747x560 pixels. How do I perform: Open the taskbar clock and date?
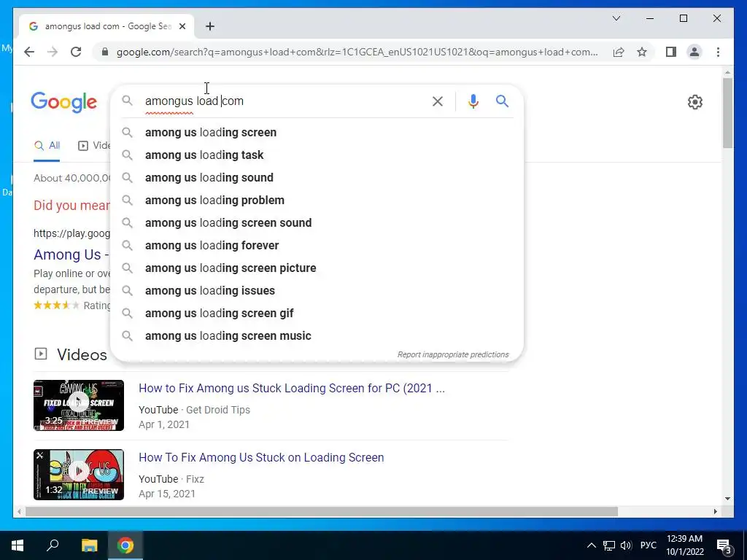point(684,545)
